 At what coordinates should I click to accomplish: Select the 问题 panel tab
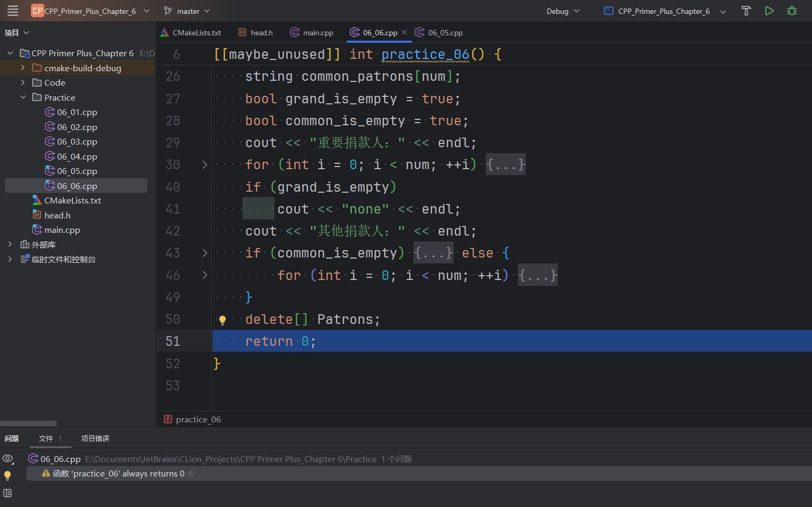[12, 438]
